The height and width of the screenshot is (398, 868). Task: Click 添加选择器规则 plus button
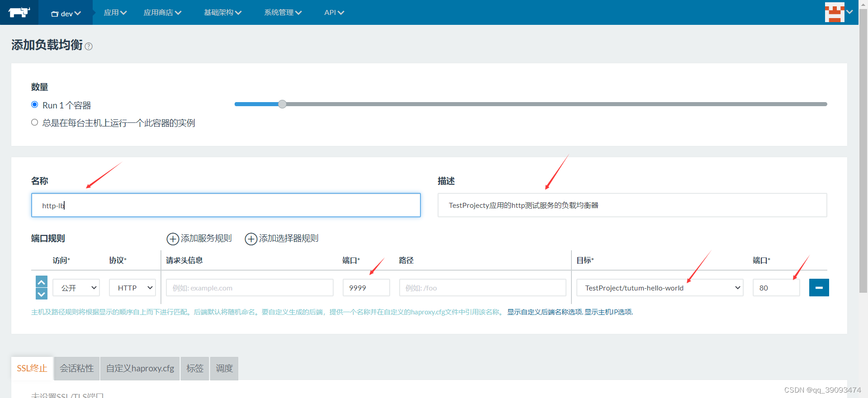click(x=282, y=238)
